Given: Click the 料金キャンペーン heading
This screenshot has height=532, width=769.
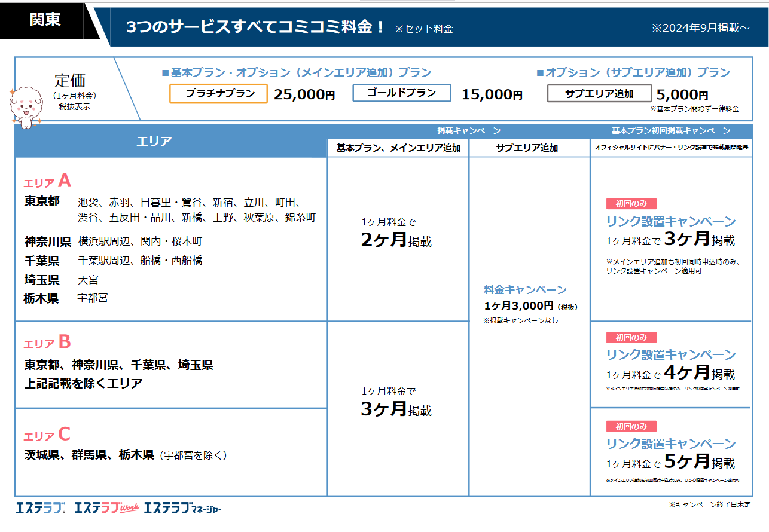Looking at the screenshot, I should (x=525, y=290).
